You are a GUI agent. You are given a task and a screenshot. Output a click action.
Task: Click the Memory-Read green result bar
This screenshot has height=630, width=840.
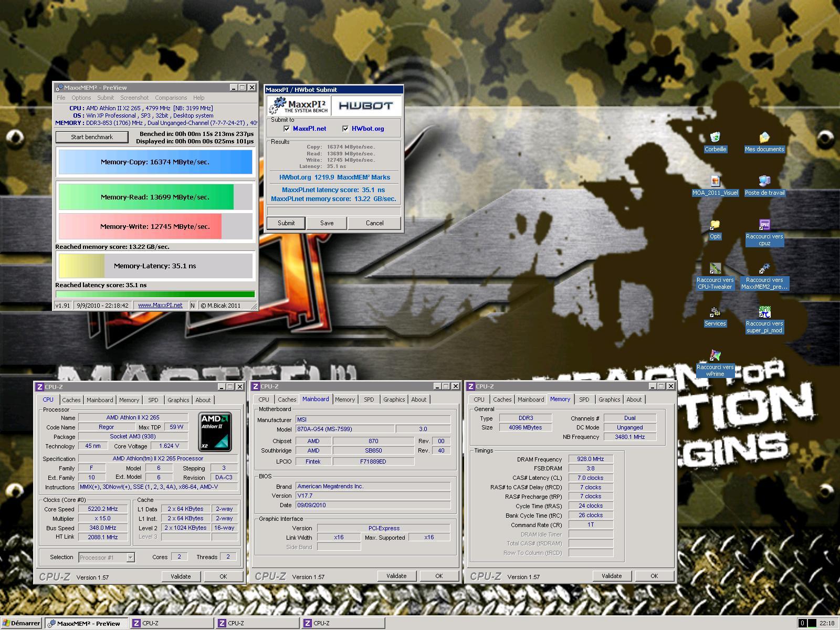pos(155,197)
